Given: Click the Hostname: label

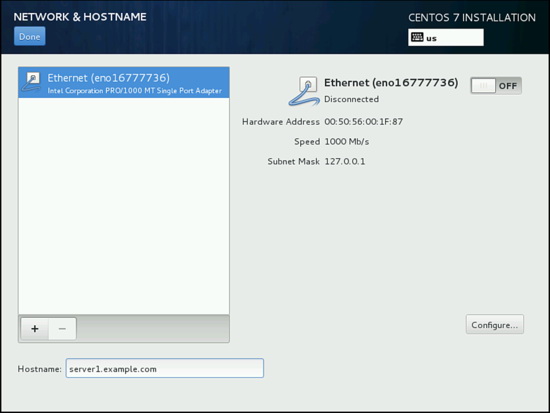Looking at the screenshot, I should [40, 369].
